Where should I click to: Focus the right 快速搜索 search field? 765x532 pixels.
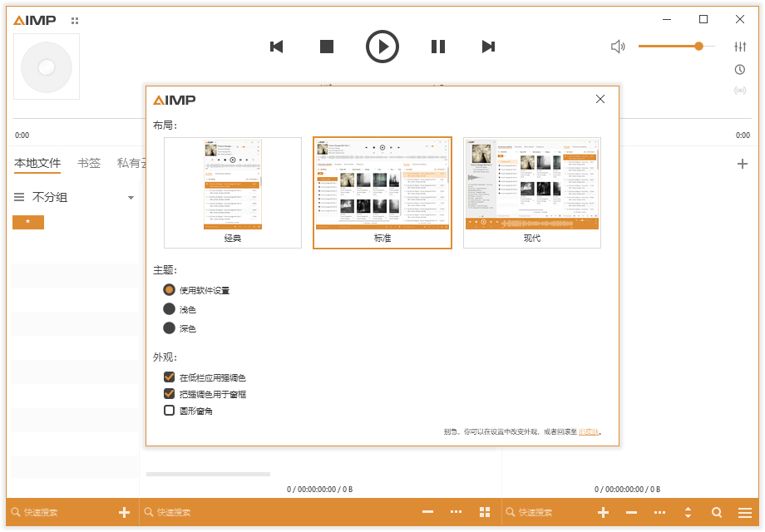[x=546, y=513]
